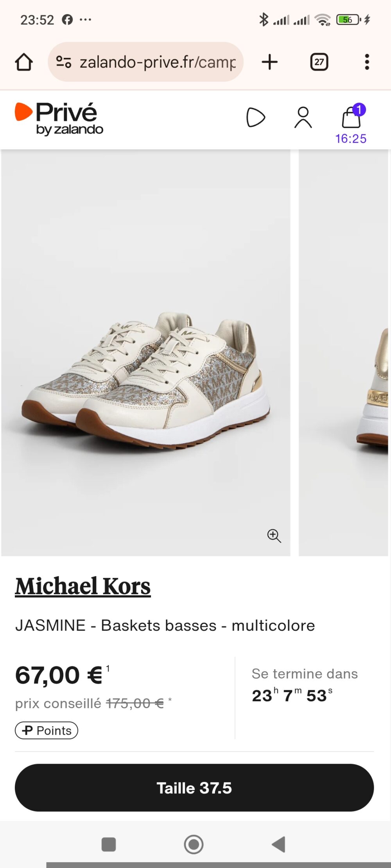Open Chrome three-dot overflow menu

pos(367,62)
